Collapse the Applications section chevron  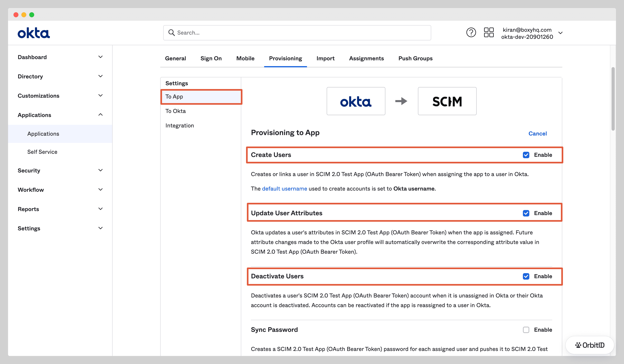tap(101, 115)
